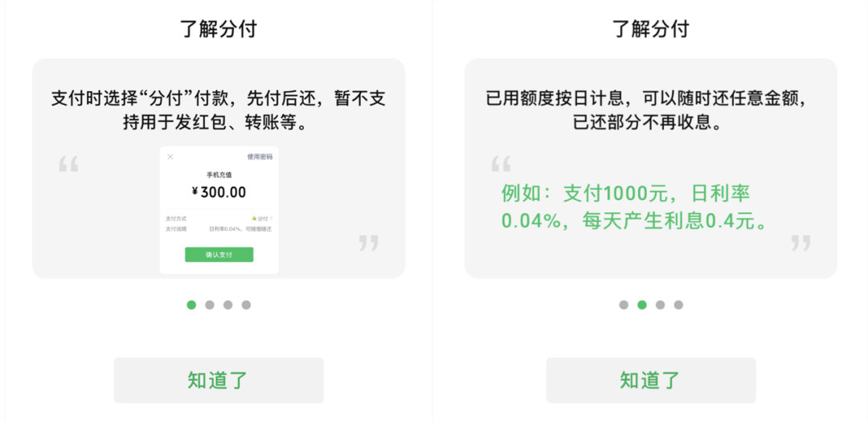Click the closing quote mark after 利息0.4元 text
The height and width of the screenshot is (422, 868).
point(800,243)
